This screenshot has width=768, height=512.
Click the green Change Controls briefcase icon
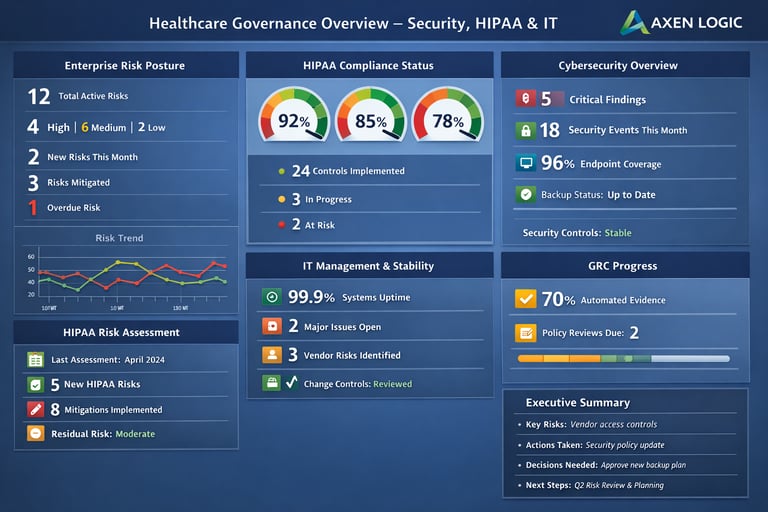point(272,383)
